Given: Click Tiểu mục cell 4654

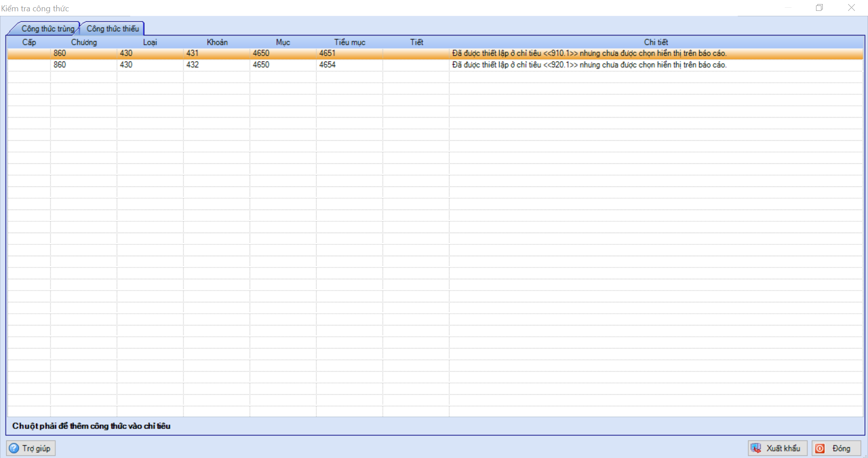Looking at the screenshot, I should point(327,65).
